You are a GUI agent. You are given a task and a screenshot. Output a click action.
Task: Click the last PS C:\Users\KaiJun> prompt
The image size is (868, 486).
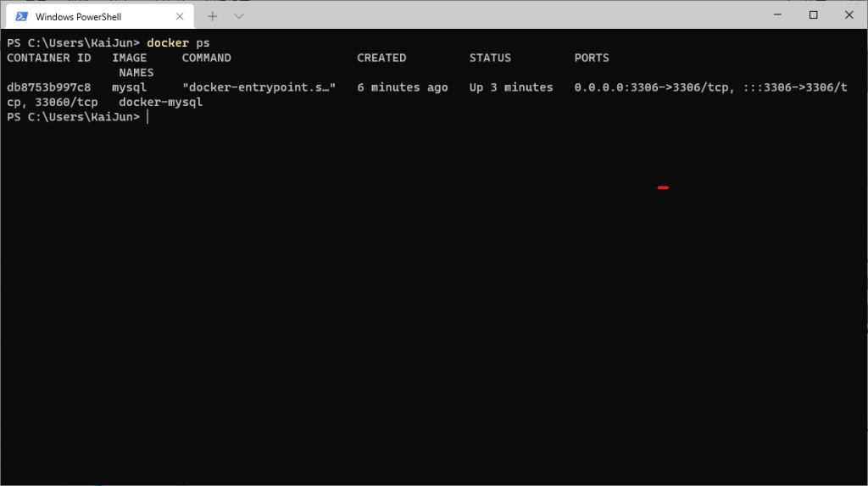(x=73, y=117)
